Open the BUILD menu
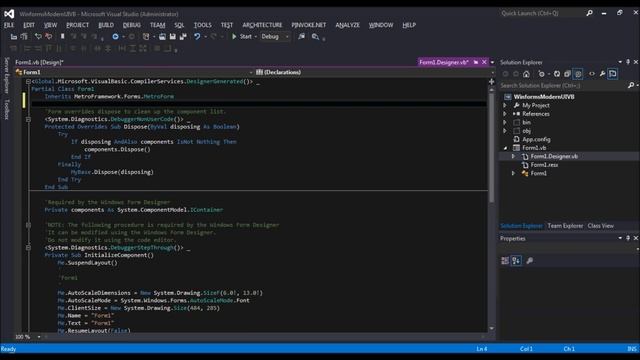The height and width of the screenshot is (360, 640). (x=106, y=25)
